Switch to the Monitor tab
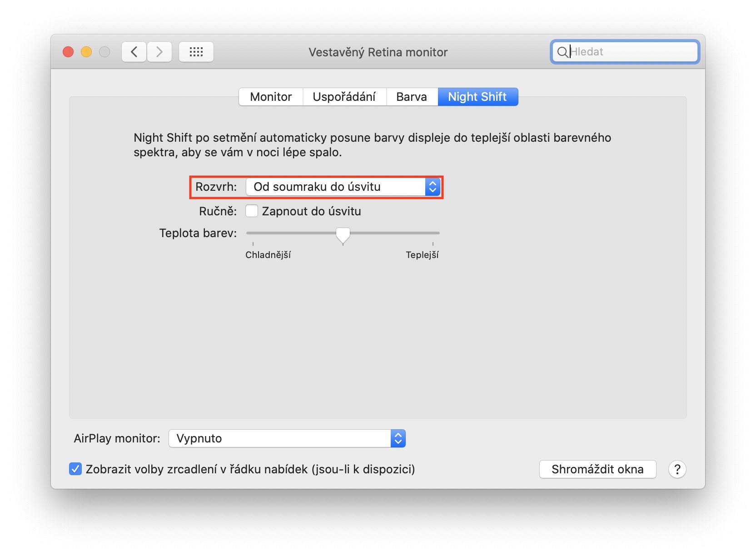Viewport: 756px width, 556px height. click(271, 97)
